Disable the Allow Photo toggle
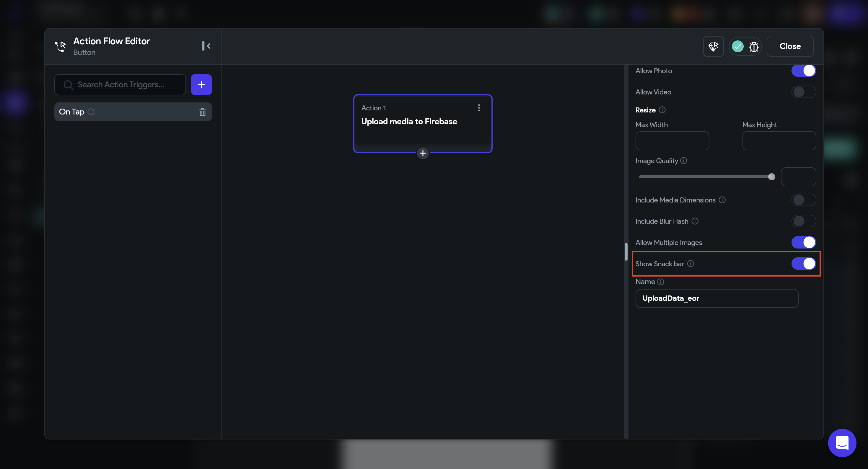Viewport: 868px width, 469px height. coord(803,71)
